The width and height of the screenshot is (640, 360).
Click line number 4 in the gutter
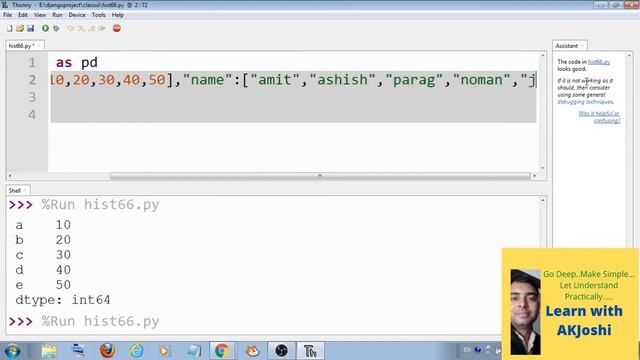pyautogui.click(x=32, y=114)
